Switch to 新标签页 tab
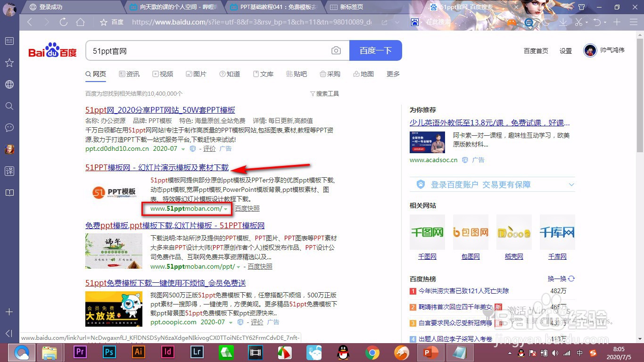644x362 pixels. pyautogui.click(x=372, y=7)
